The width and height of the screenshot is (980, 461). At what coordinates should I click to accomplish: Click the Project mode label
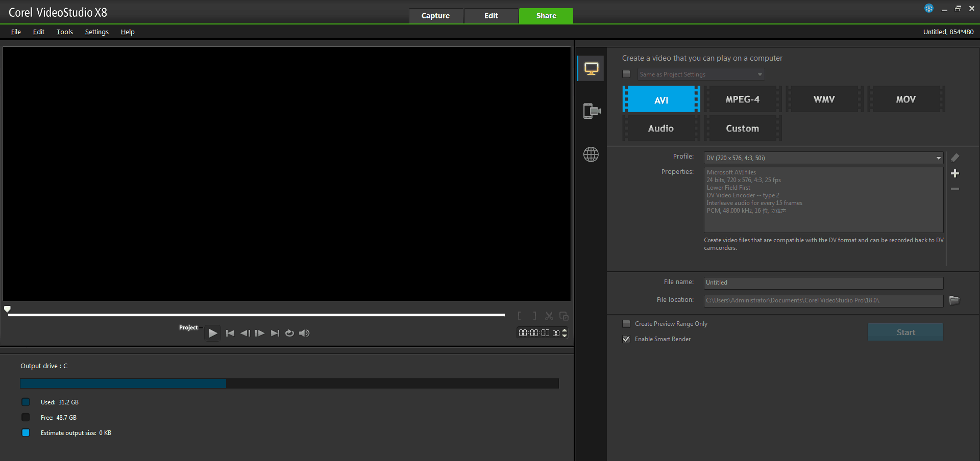pos(188,327)
